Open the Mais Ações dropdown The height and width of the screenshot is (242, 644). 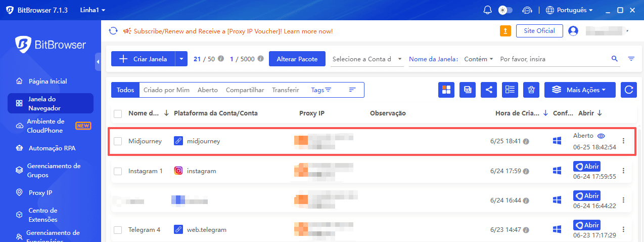point(580,90)
